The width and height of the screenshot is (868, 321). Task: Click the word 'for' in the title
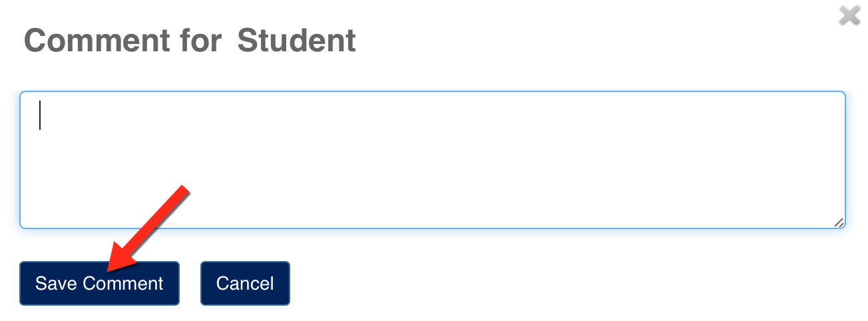click(200, 41)
